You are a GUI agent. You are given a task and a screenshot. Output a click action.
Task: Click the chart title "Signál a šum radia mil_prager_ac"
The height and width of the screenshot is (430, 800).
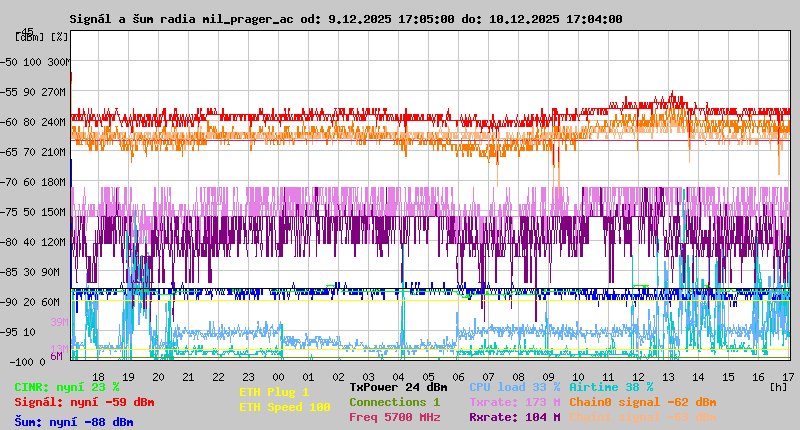(182, 19)
